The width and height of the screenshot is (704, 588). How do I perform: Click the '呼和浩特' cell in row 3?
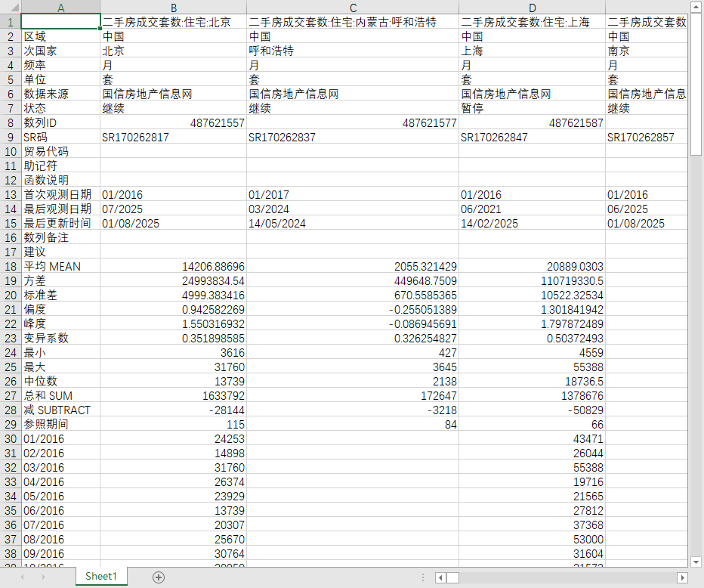pos(353,51)
